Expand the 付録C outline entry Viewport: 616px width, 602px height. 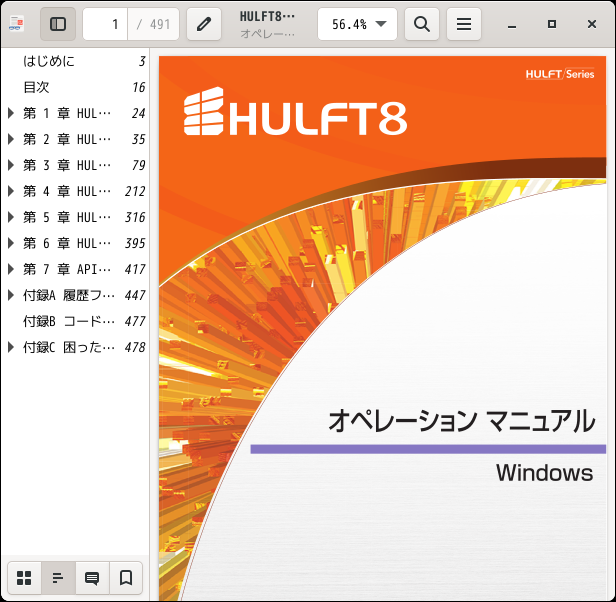[11, 347]
